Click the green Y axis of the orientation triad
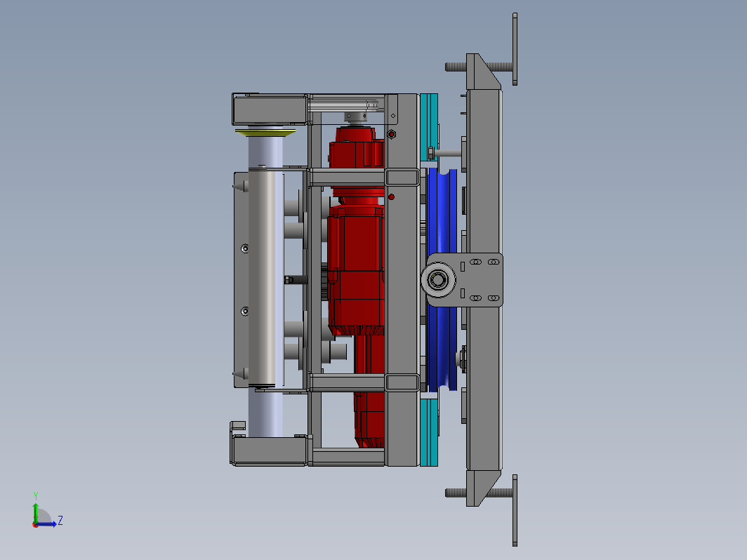 click(36, 512)
